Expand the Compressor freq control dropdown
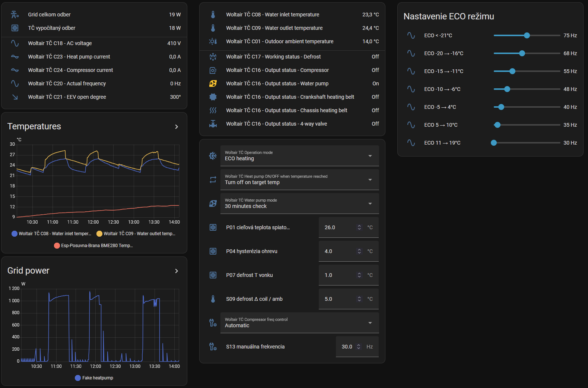The image size is (588, 388). pyautogui.click(x=299, y=323)
